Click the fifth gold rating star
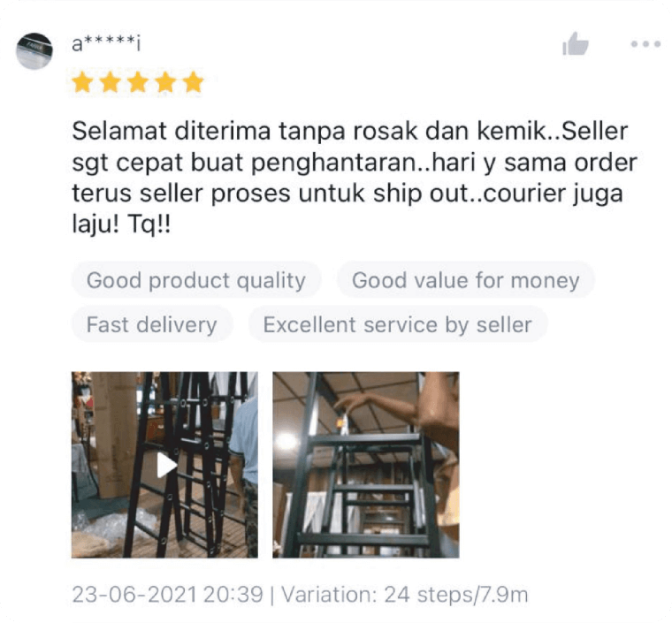 [x=194, y=82]
